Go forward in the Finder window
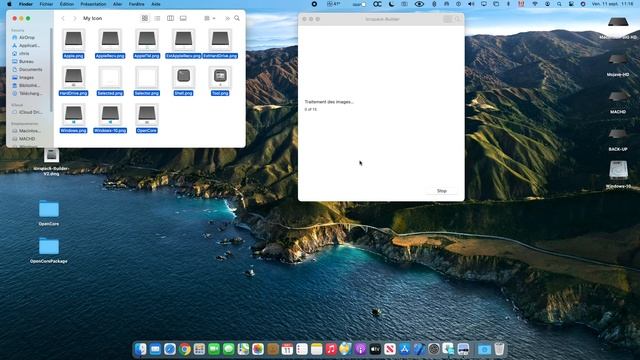 [x=75, y=18]
